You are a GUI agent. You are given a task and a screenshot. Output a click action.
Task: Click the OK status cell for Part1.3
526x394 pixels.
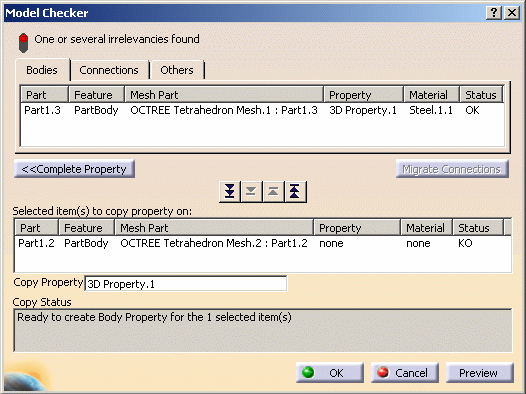(x=472, y=110)
